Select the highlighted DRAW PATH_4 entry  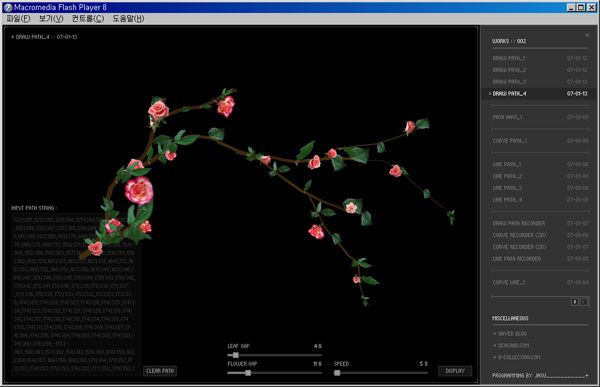click(540, 93)
